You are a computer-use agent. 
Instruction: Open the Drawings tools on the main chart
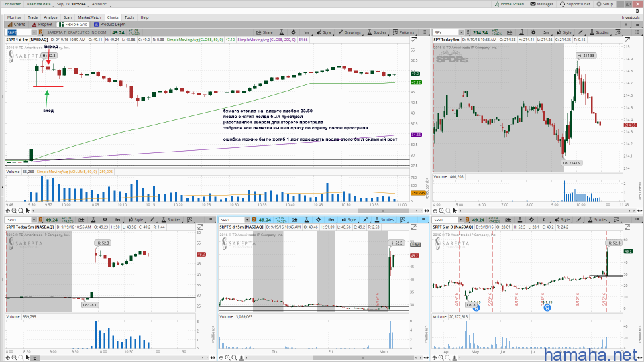pos(350,32)
